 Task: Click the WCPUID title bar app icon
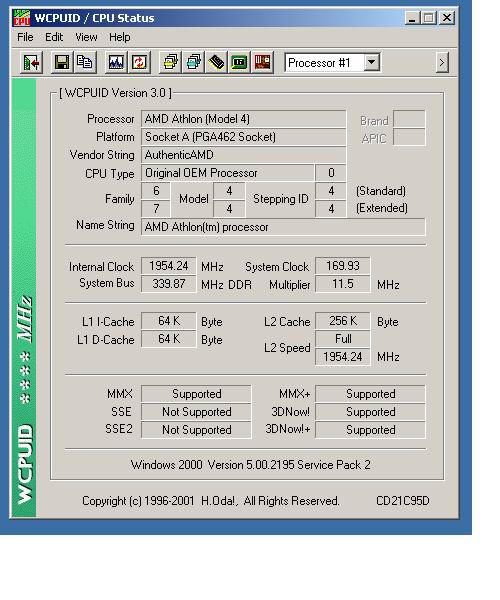click(22, 18)
